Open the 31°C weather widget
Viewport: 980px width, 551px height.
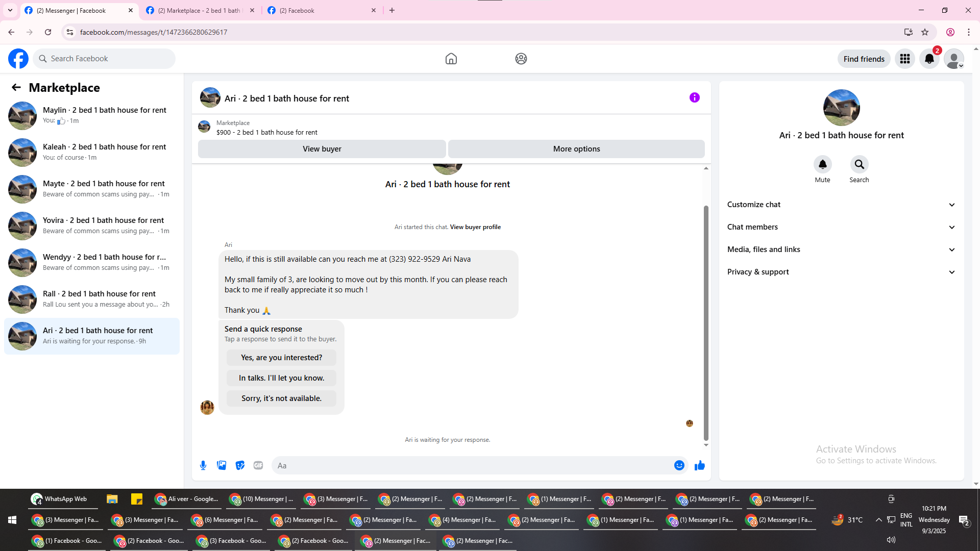click(847, 520)
